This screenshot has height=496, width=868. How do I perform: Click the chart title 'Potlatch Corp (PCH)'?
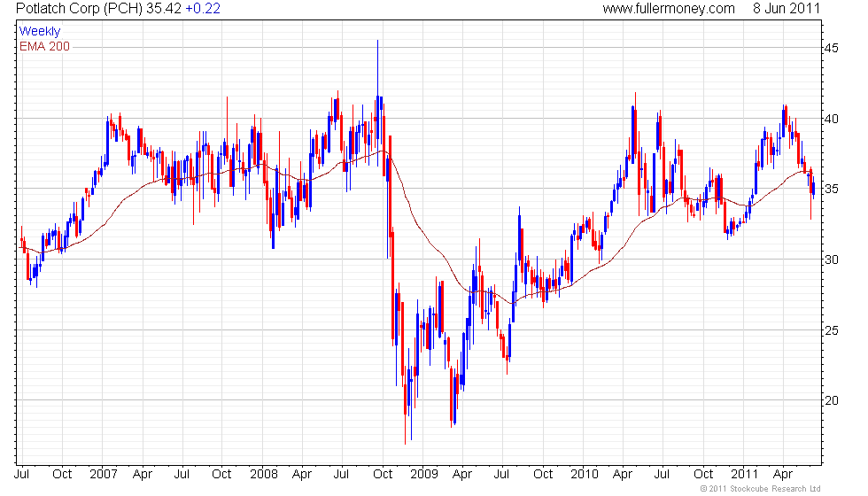click(79, 9)
